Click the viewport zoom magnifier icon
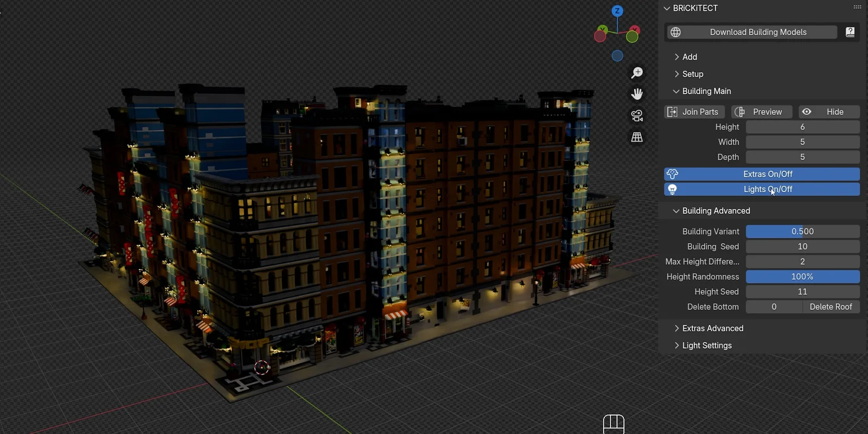The width and height of the screenshot is (868, 434). pyautogui.click(x=637, y=73)
